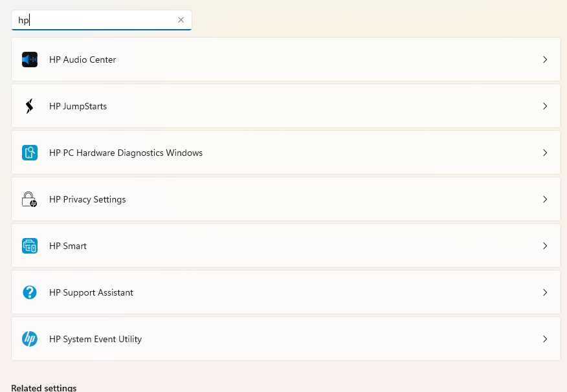Focus the search field containing "hp"
Image resolution: width=567 pixels, height=392 pixels.
101,20
